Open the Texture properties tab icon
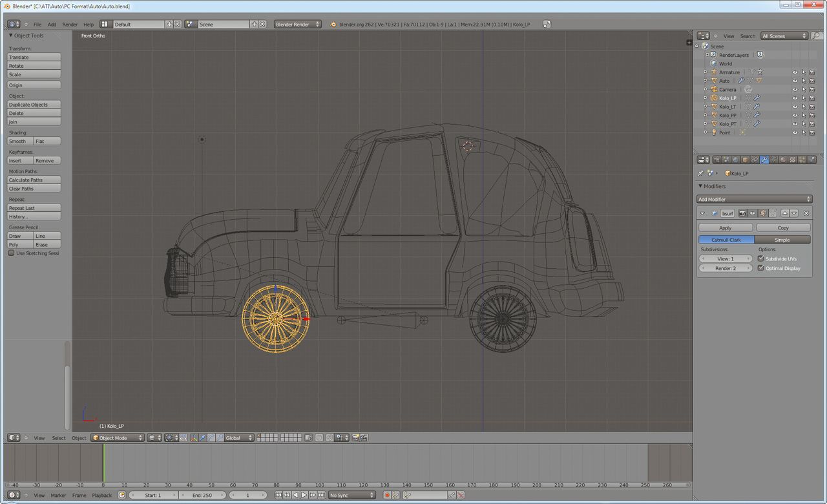Screen dimensions: 827x504 click(x=793, y=160)
